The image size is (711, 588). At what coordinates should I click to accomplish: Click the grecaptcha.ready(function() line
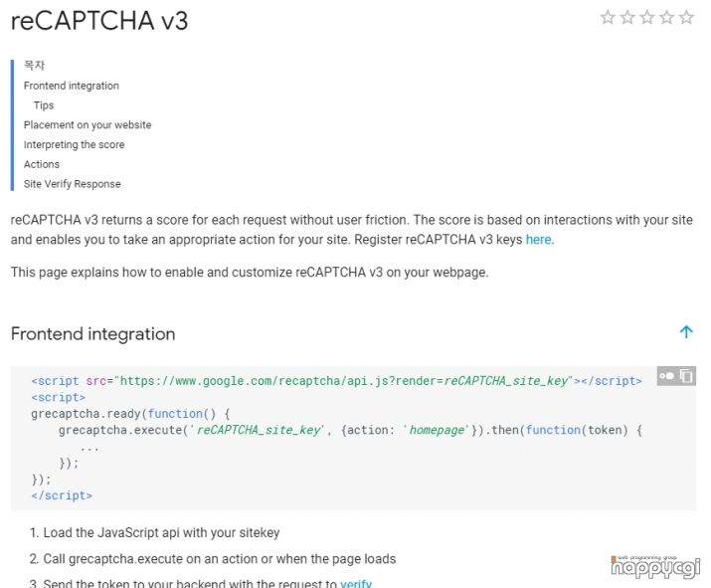[130, 414]
